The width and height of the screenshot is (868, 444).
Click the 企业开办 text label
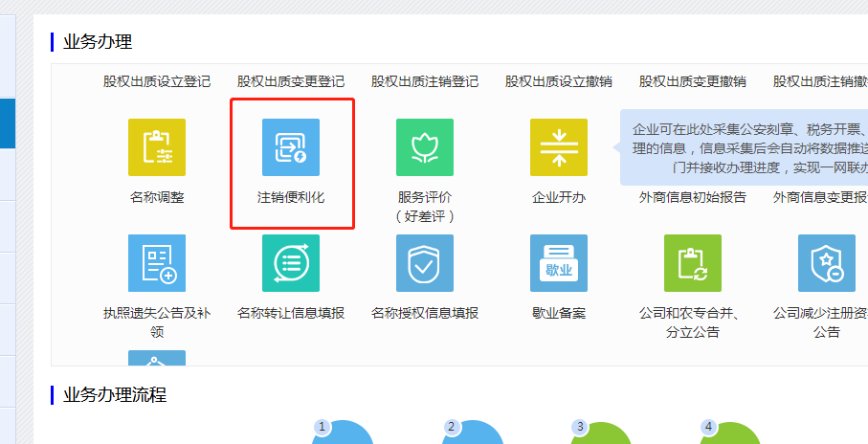coord(559,197)
